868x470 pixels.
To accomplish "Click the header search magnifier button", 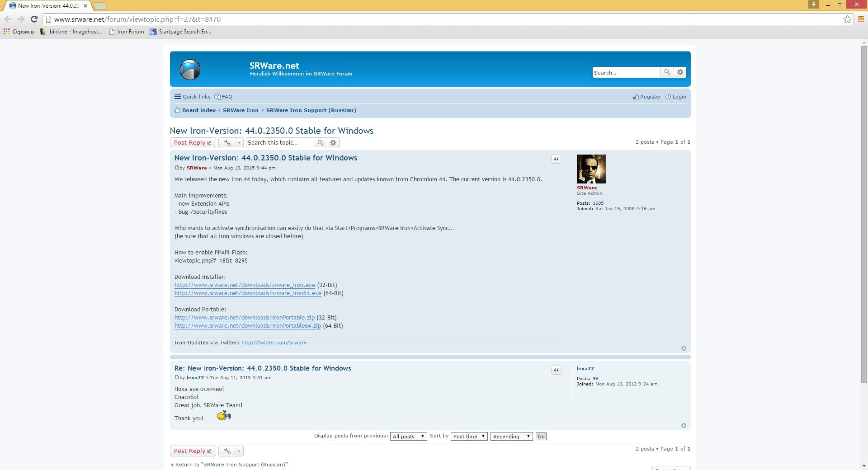I will click(x=667, y=72).
